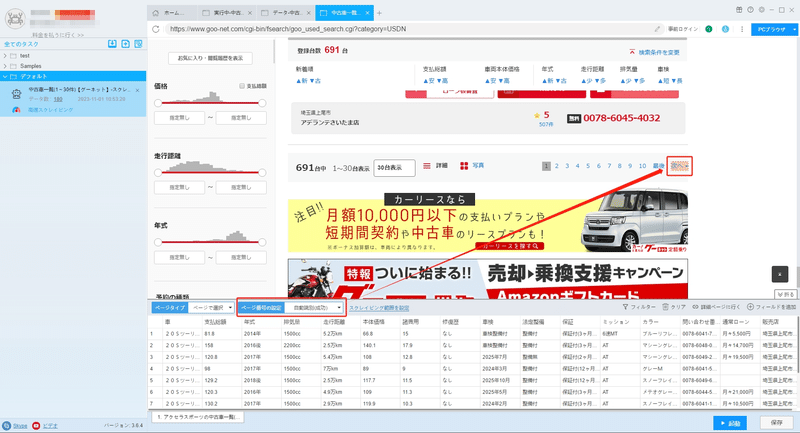
Task: Click カーリース yellow banner ad
Action: point(487,222)
